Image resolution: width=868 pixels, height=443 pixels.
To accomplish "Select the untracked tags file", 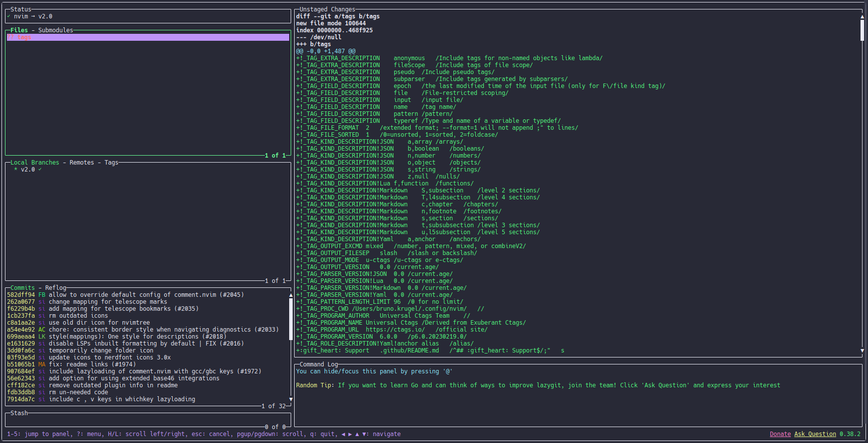I will 148,37.
